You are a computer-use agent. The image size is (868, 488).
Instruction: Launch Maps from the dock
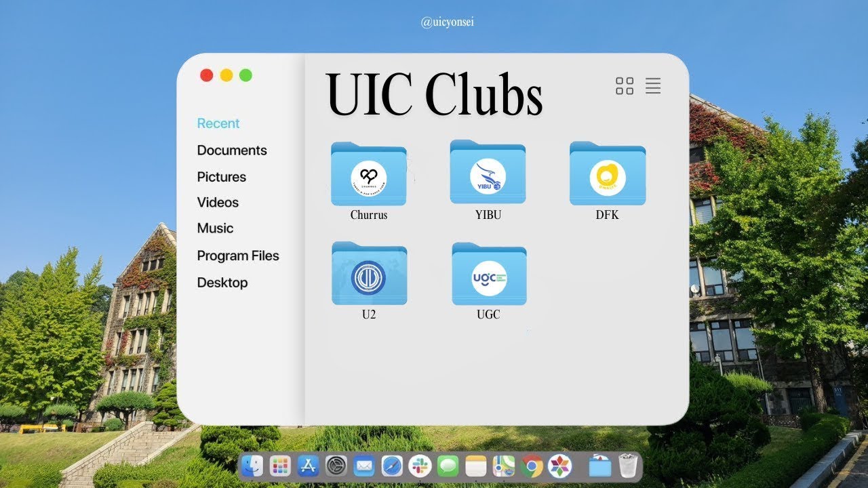pyautogui.click(x=504, y=466)
